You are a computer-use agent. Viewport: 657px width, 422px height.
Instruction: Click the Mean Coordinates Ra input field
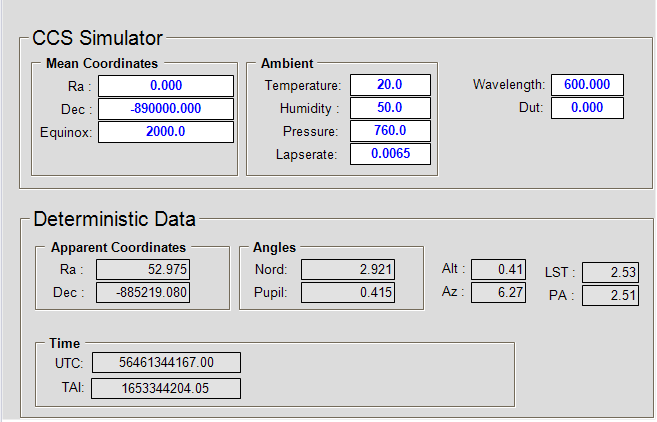[x=165, y=86]
